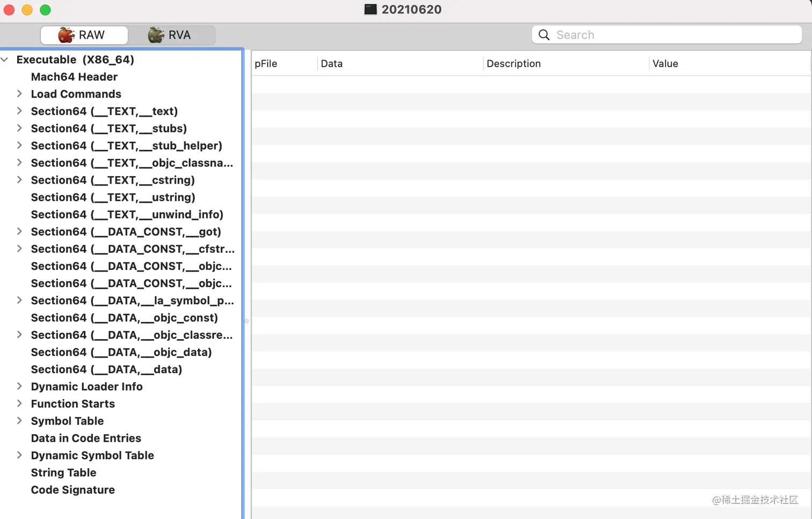Select Executable (X86_64) tree item
This screenshot has height=519, width=812.
coord(75,60)
